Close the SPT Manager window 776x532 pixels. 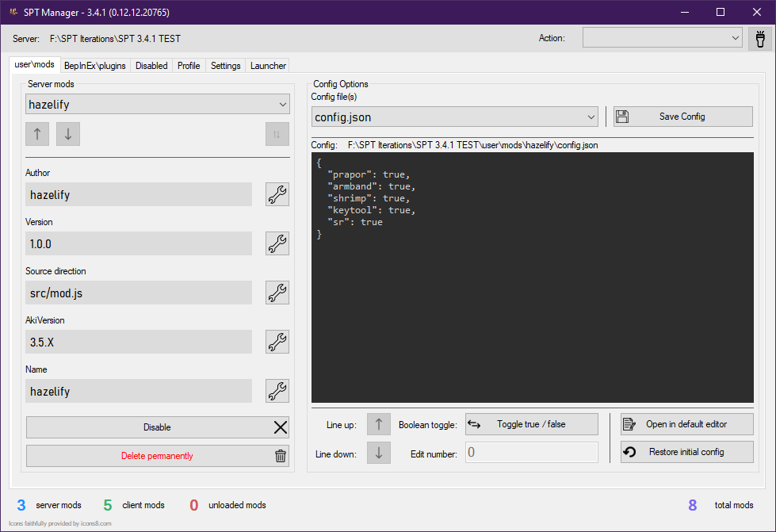click(757, 12)
